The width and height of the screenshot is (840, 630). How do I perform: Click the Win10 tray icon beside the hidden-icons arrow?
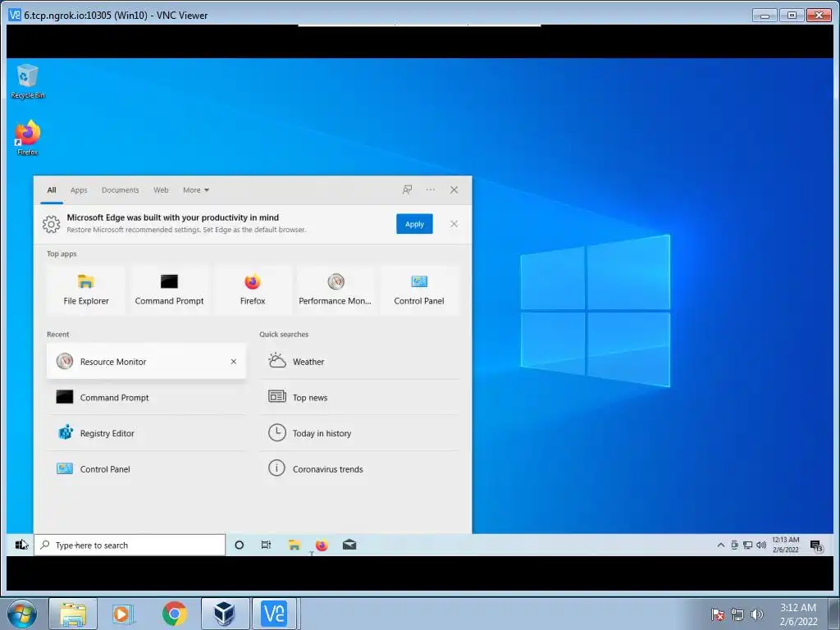[734, 546]
